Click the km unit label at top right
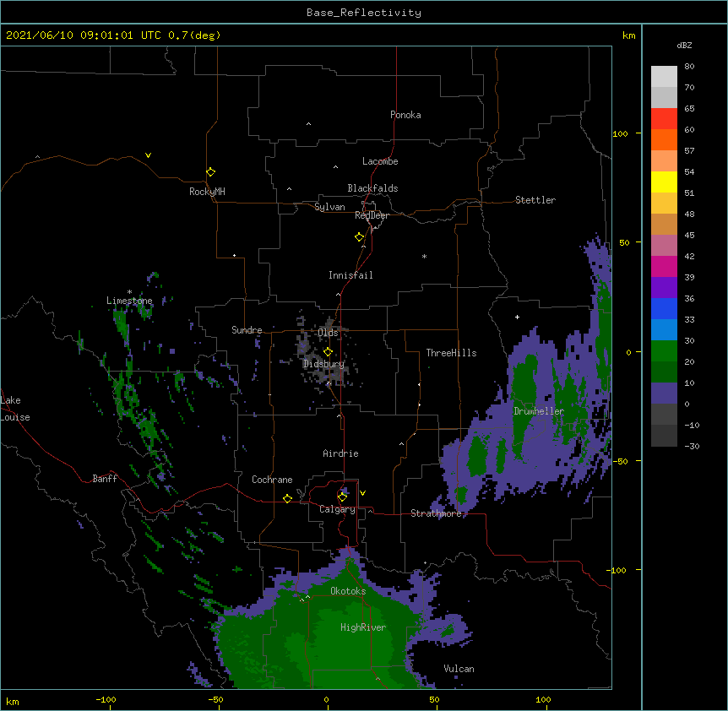The height and width of the screenshot is (711, 728). click(628, 35)
